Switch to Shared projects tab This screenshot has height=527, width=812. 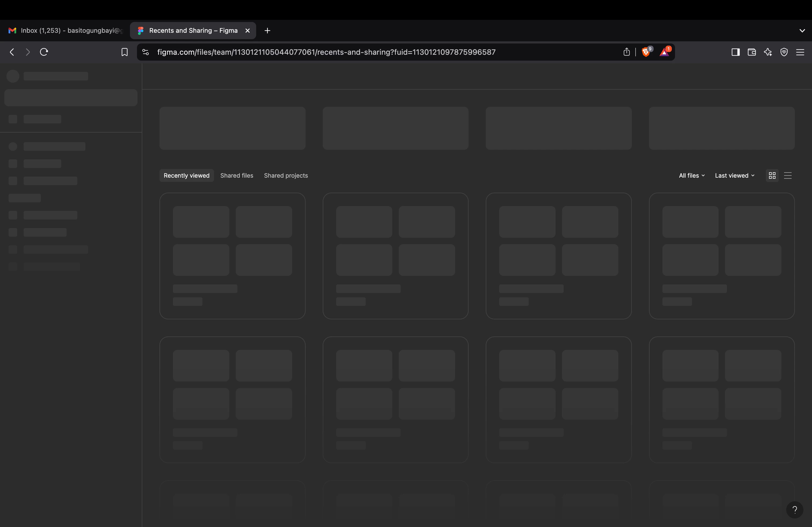point(286,175)
